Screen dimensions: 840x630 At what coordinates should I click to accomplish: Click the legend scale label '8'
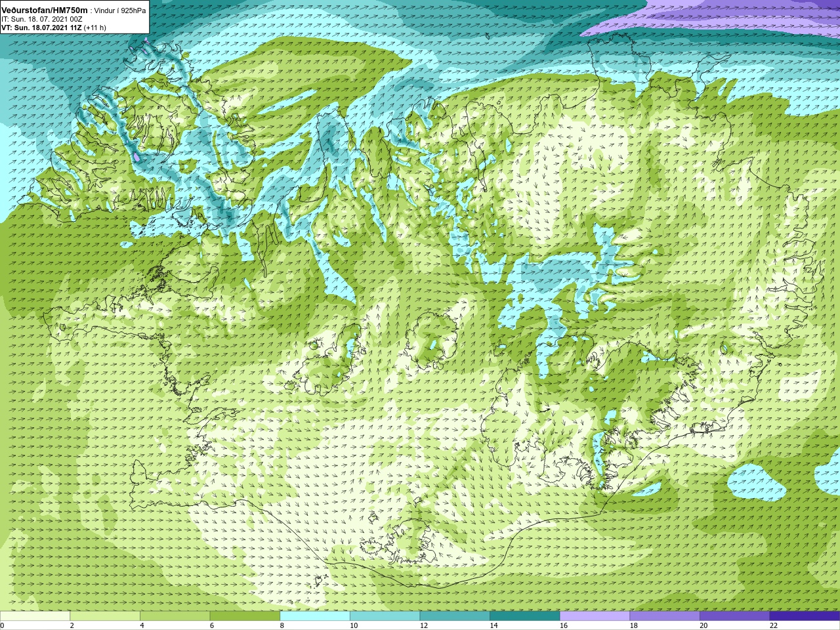(282, 625)
